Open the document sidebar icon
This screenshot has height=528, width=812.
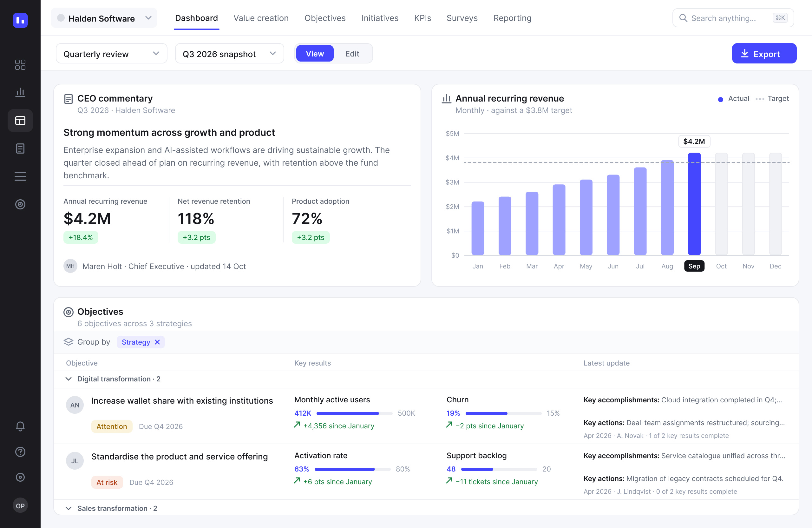(20, 148)
